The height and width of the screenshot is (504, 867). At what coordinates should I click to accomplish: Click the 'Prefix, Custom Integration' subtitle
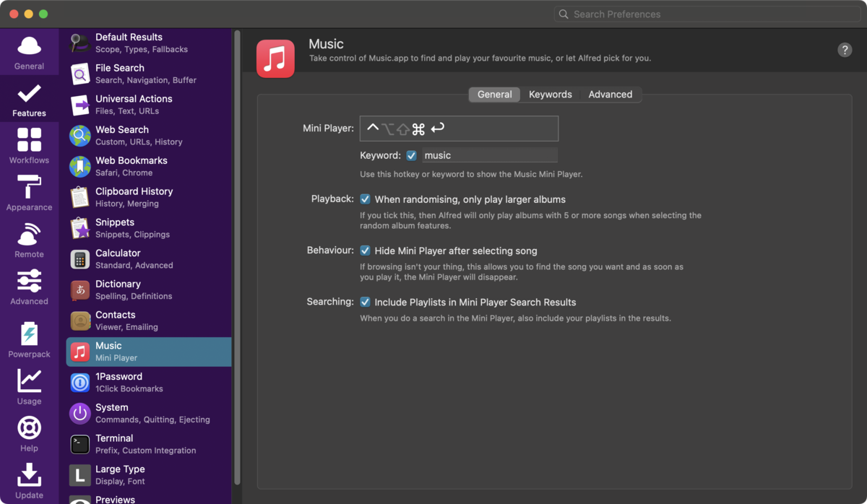pyautogui.click(x=145, y=451)
